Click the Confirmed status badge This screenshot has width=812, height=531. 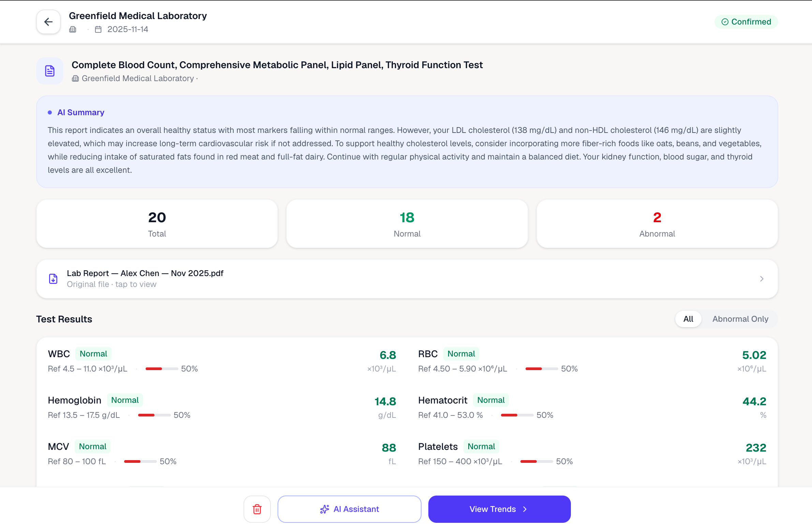(746, 22)
